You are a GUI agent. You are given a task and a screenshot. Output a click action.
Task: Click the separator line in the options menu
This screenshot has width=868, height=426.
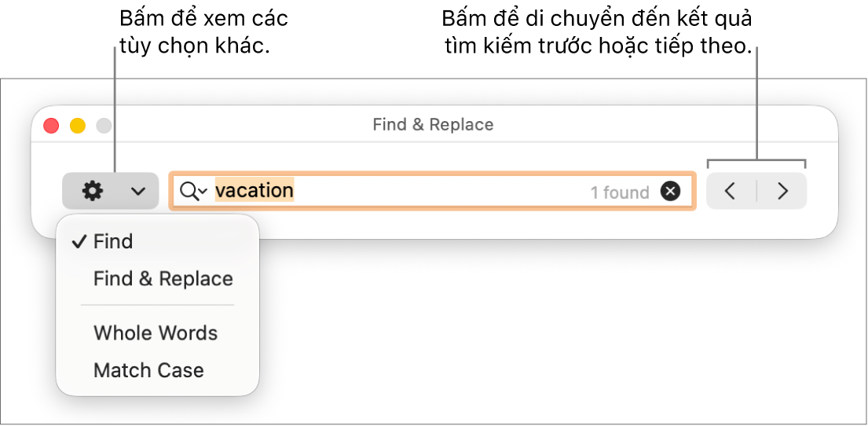click(x=157, y=305)
